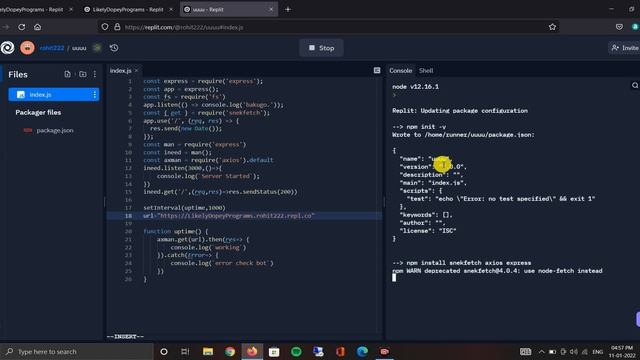Open package.json in Packager files
The width and height of the screenshot is (640, 360).
coord(55,130)
